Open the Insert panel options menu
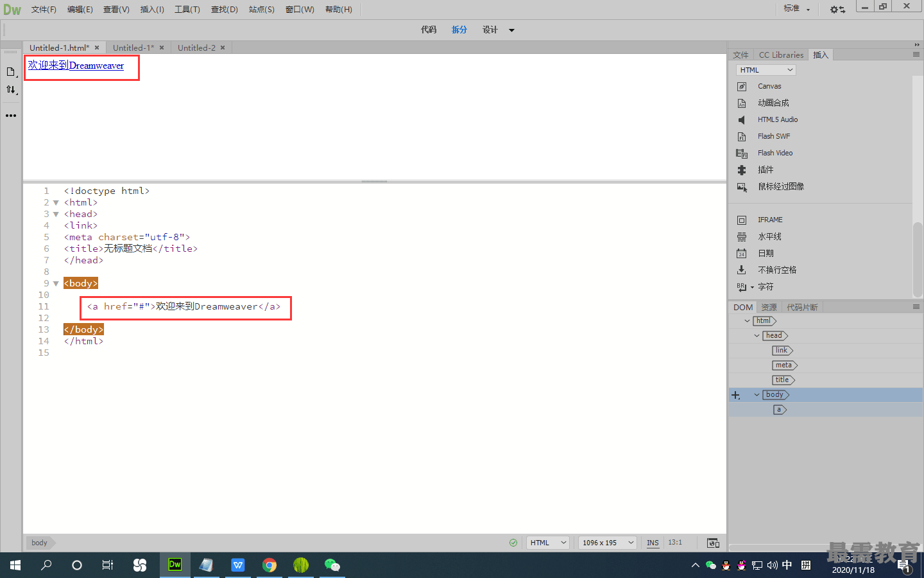 click(x=916, y=55)
